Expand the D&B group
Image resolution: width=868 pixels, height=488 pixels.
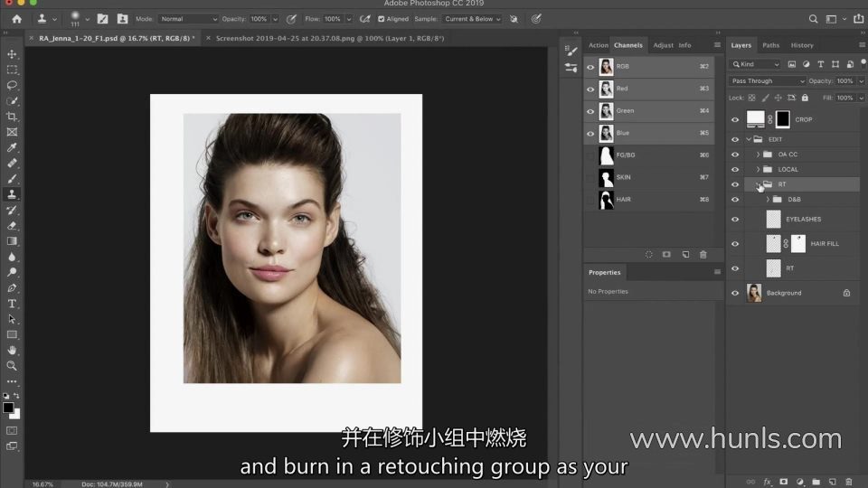pos(768,199)
